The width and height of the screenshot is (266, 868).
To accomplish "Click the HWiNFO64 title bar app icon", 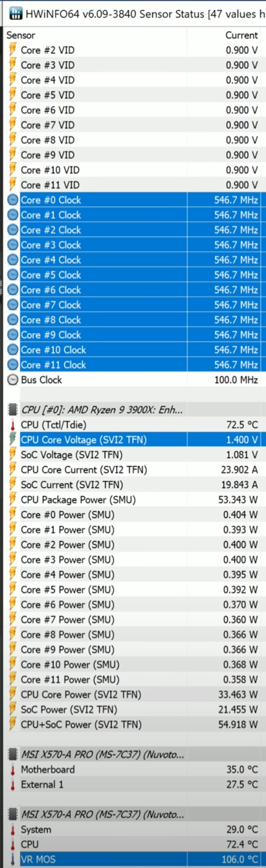I will click(x=15, y=12).
